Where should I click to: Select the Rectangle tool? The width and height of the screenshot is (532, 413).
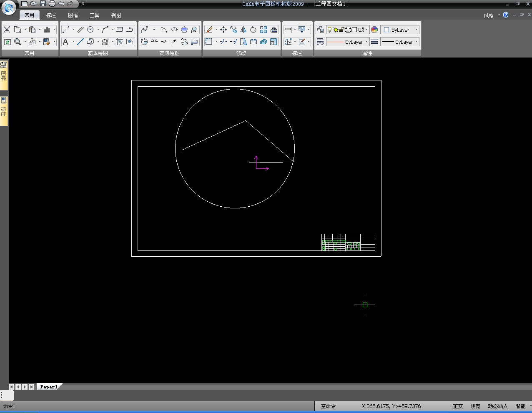tap(120, 30)
